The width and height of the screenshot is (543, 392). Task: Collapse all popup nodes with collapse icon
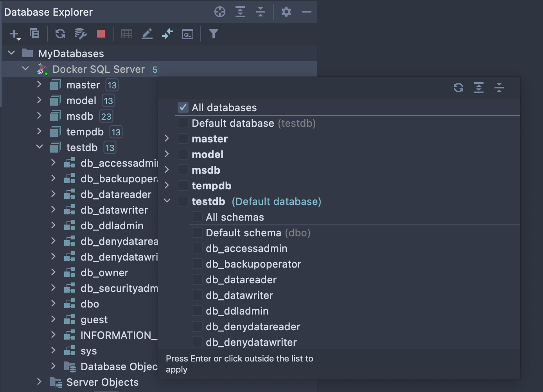(500, 88)
